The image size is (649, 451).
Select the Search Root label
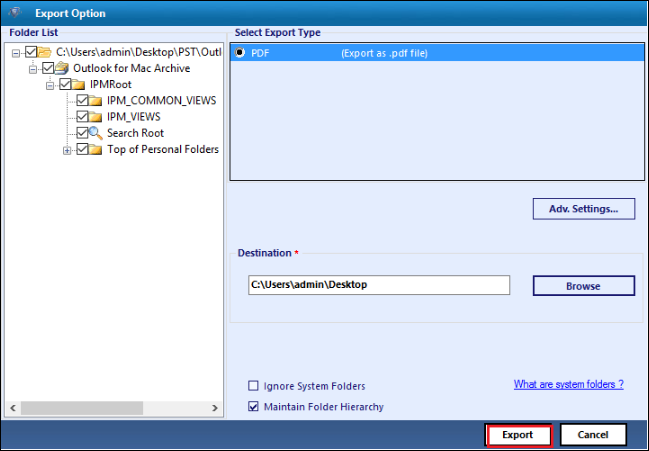(135, 133)
